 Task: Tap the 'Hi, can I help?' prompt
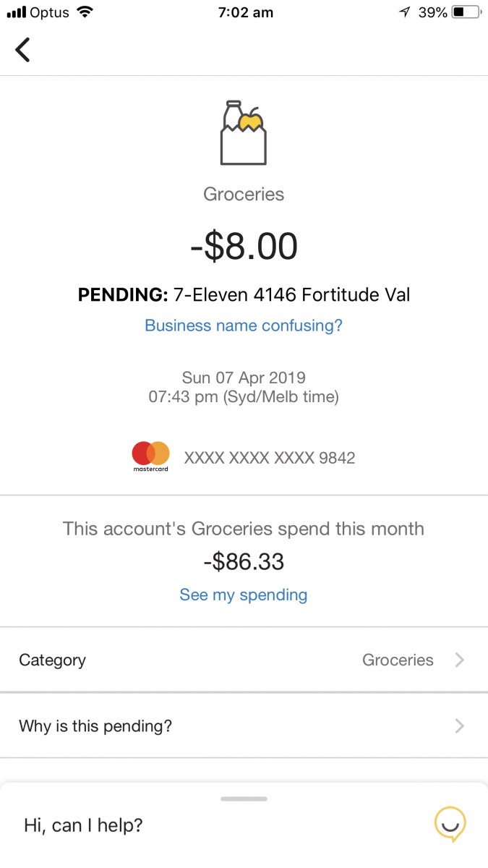pos(83,825)
